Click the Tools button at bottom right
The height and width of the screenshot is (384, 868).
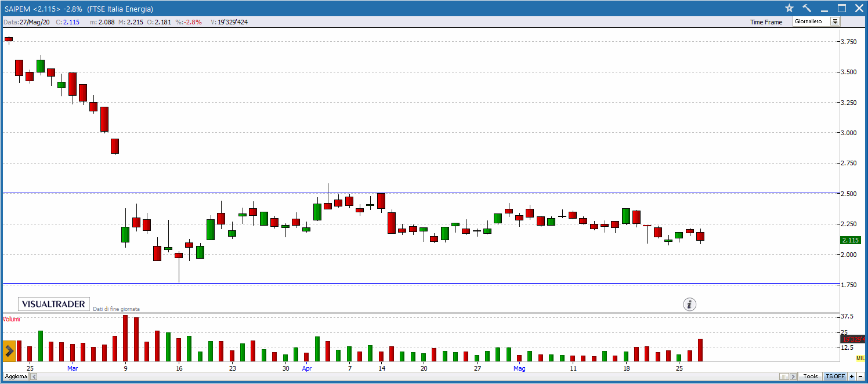[x=811, y=376]
